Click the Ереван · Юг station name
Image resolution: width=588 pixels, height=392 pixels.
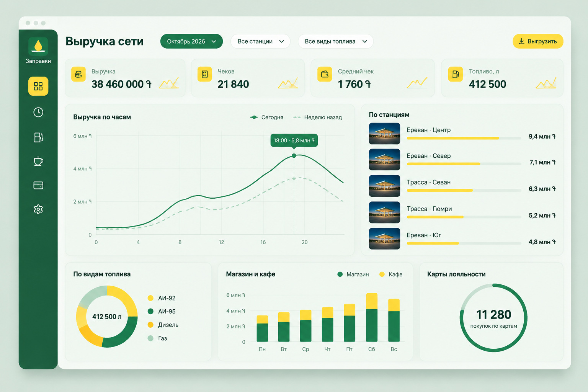424,235
